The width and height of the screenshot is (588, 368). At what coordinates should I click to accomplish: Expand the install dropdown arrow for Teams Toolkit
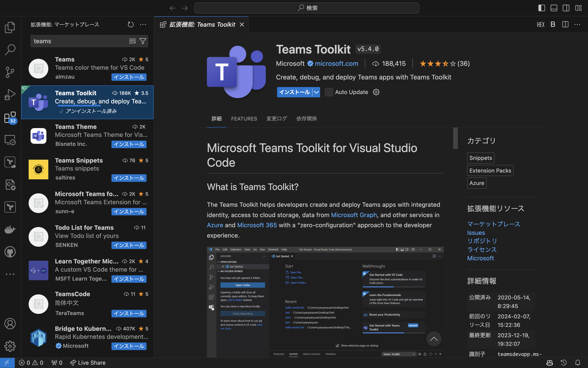tap(316, 92)
